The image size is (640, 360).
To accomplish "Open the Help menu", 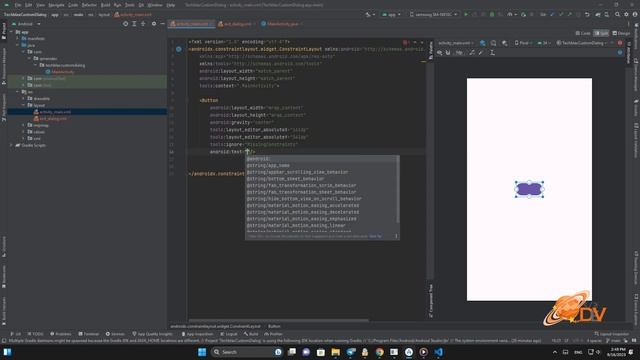I will [x=171, y=5].
